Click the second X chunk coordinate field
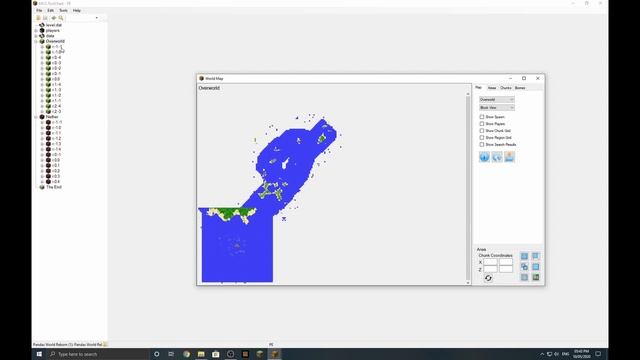Viewport: 640px width, 360px height. [506, 262]
